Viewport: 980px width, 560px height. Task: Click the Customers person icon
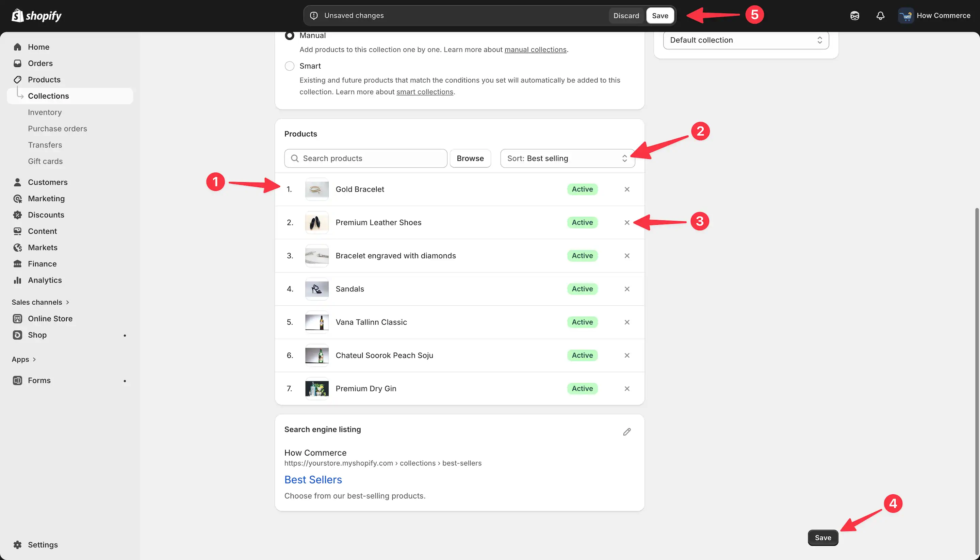point(17,182)
